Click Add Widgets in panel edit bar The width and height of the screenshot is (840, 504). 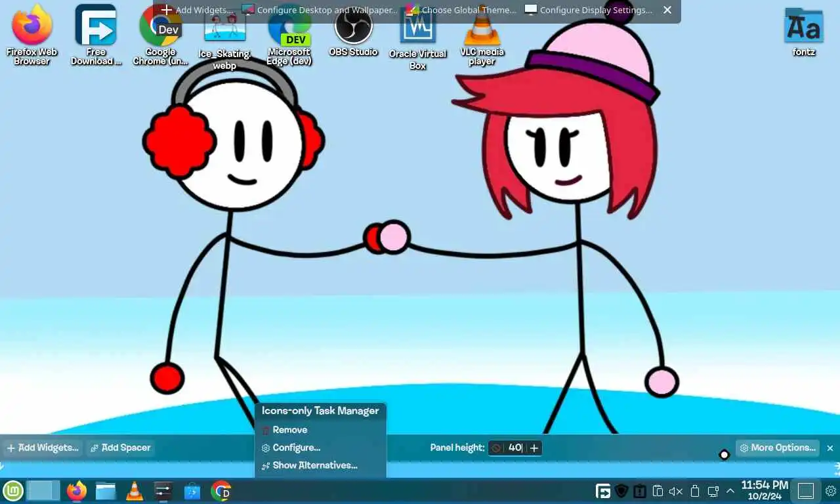tap(42, 448)
